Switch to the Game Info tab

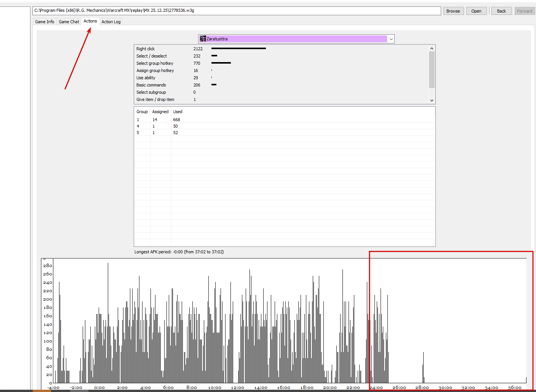(x=45, y=22)
